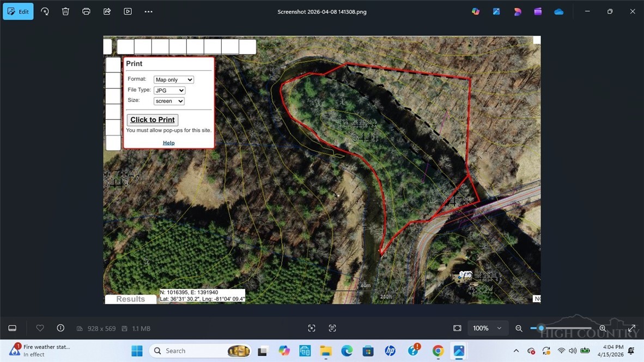Click the zoom slider handle
This screenshot has width=644, height=362.
pyautogui.click(x=540, y=328)
